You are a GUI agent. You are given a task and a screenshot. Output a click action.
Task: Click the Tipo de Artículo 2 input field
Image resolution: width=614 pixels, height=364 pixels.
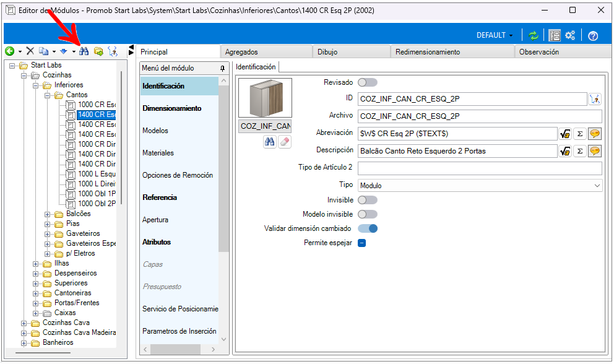tap(480, 168)
